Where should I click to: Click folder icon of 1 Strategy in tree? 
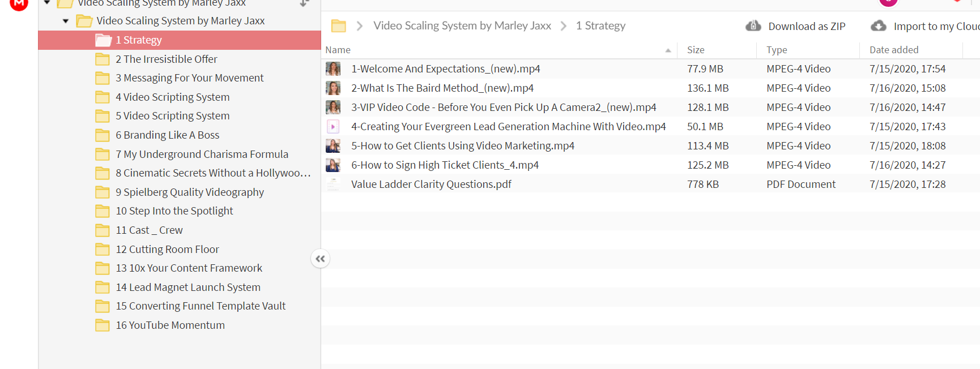[103, 40]
